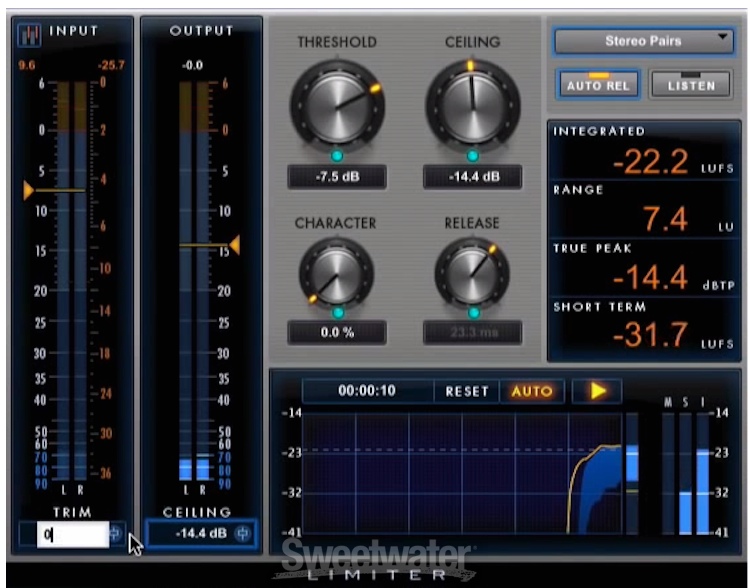Select the -7.5 dB threshold value field
The height and width of the screenshot is (588, 750).
point(337,177)
